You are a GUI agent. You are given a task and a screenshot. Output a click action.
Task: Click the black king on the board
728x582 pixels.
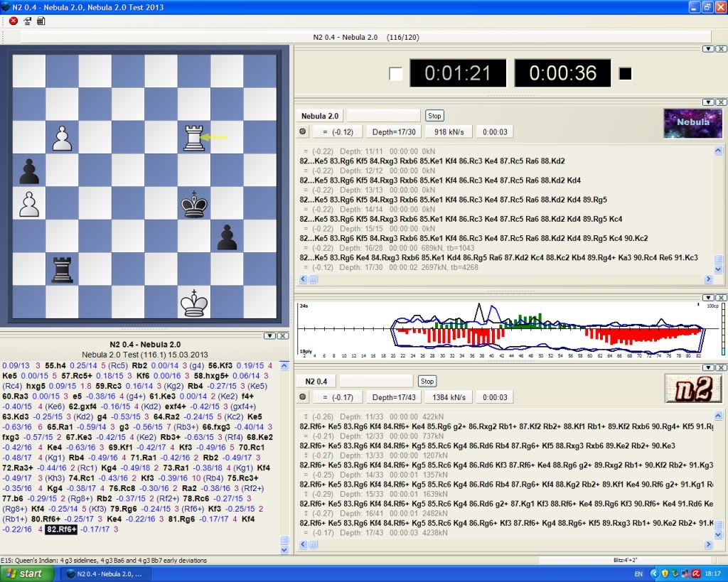point(194,204)
